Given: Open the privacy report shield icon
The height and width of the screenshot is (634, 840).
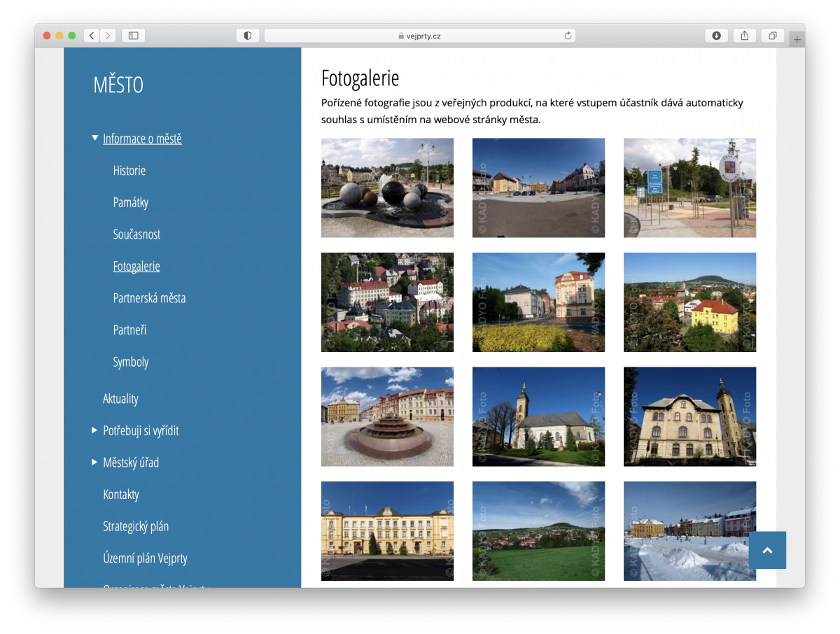Looking at the screenshot, I should pos(248,36).
